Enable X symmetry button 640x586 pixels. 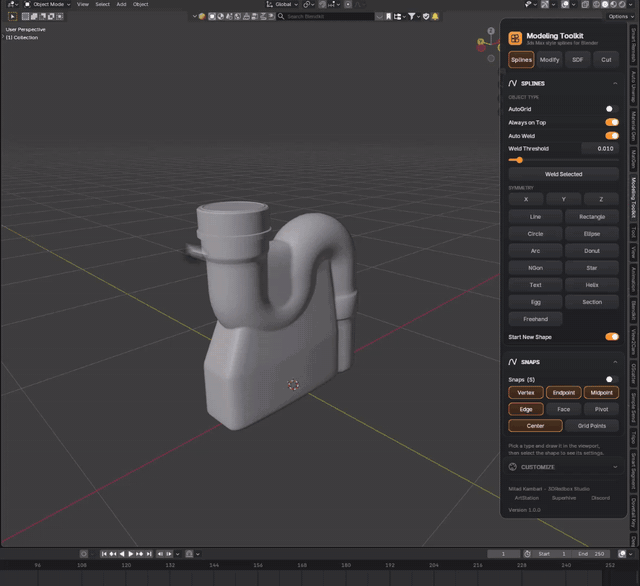pos(526,199)
